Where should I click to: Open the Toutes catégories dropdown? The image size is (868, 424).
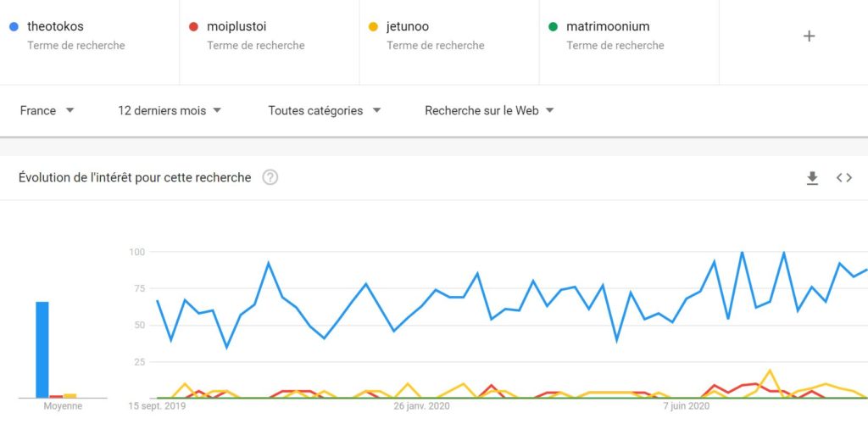[325, 111]
